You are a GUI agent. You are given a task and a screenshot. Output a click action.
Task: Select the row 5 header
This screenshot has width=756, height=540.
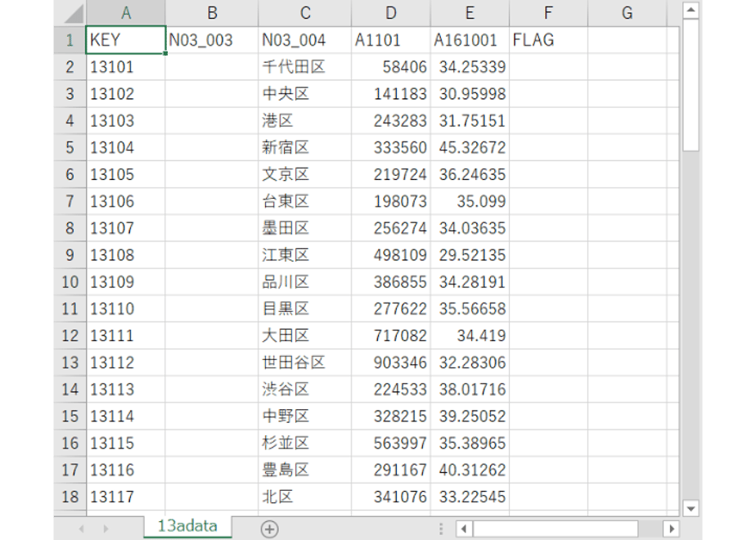pos(70,147)
